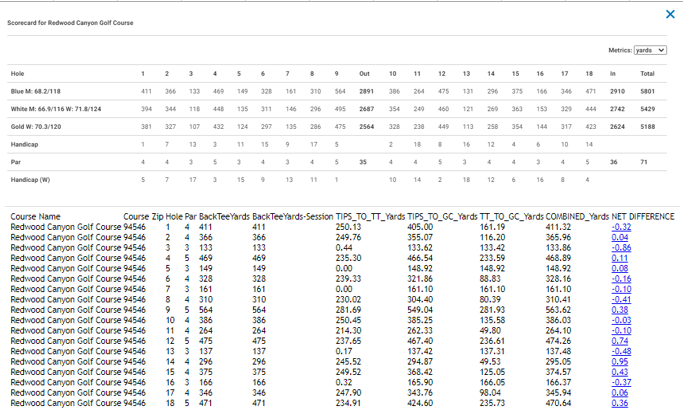Close the Redwood Canyon scorecard dialog
The image size is (683, 418).
[x=670, y=14]
